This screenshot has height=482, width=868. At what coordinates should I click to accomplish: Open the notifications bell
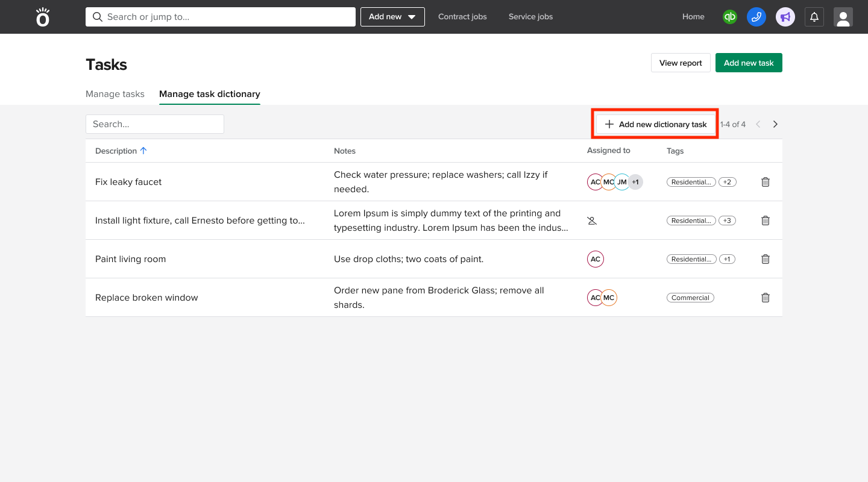click(814, 17)
